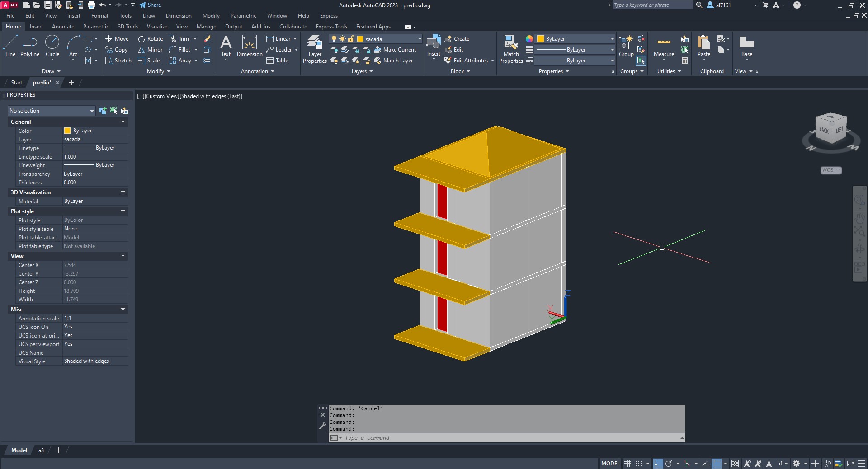Click the Make Current layer button
The width and height of the screenshot is (868, 469).
pos(395,50)
